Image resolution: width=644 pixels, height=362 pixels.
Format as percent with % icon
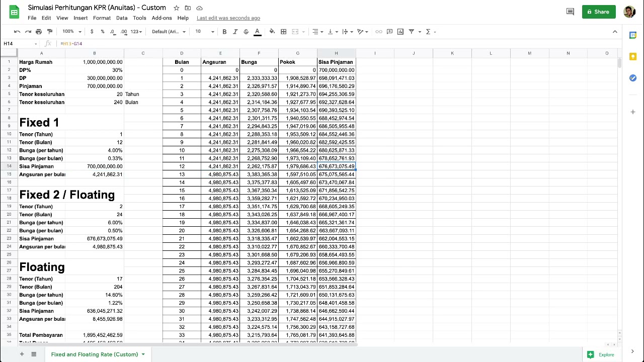(103, 32)
